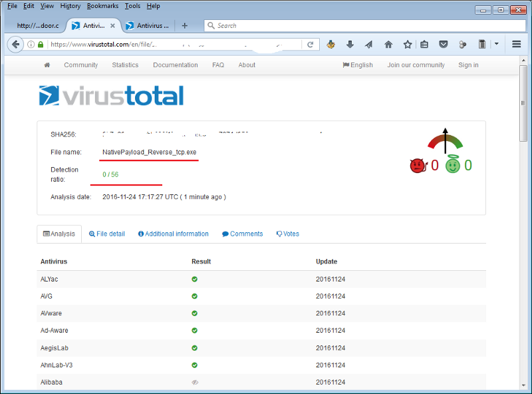Viewport: 532px width, 394px height.
Task: Click the VirusTotal home icon in navbar
Action: click(47, 65)
